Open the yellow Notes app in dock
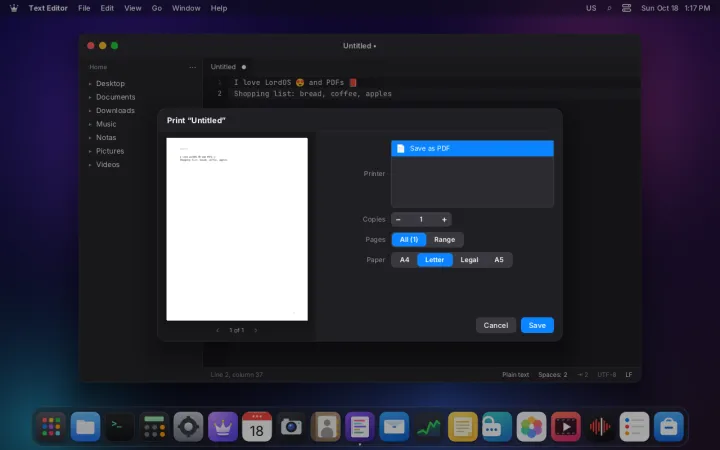Screen dimensions: 720x450 point(462,427)
